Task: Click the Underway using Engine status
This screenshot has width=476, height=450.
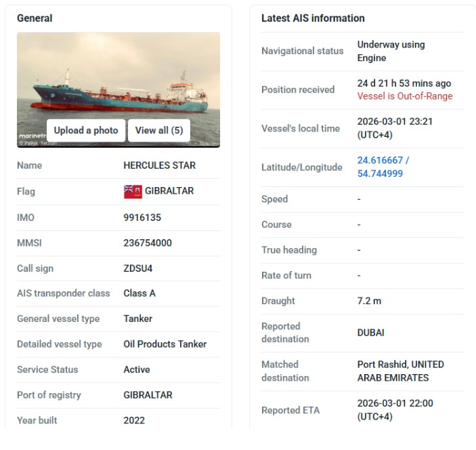Action: click(x=391, y=51)
